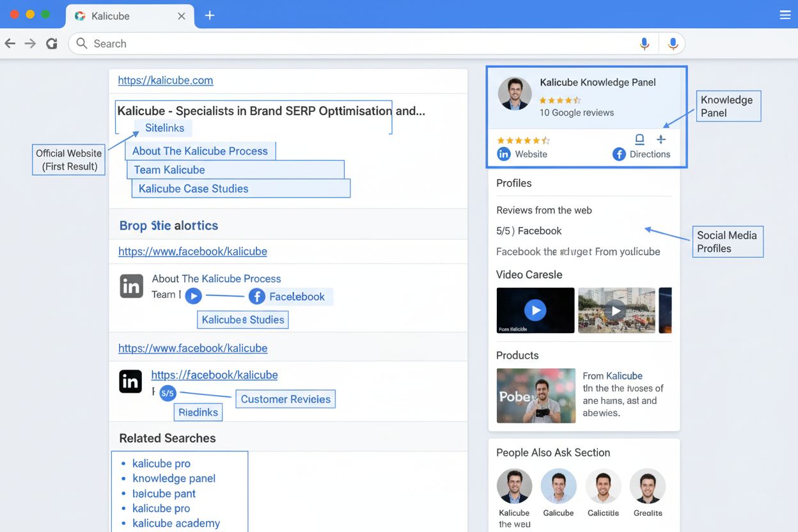Click the kalicube academy related search
This screenshot has height=532, width=798.
pyautogui.click(x=175, y=523)
